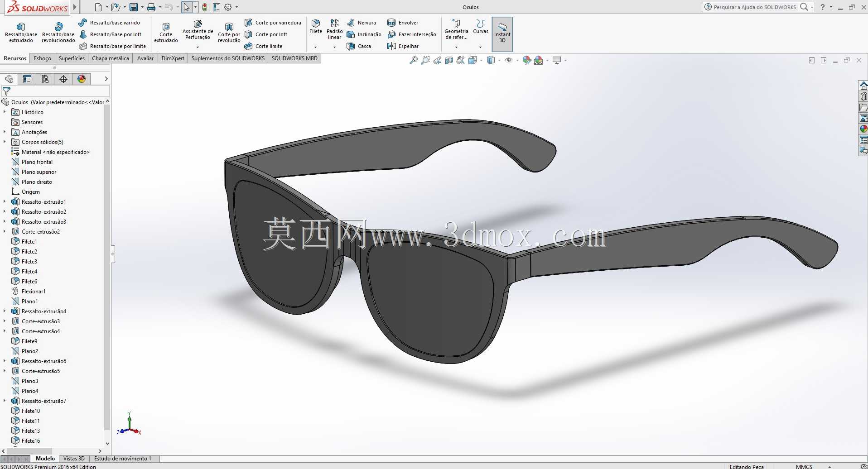Image resolution: width=868 pixels, height=469 pixels.
Task: Switch to SOLIDWORKS MBD tab
Action: click(294, 58)
